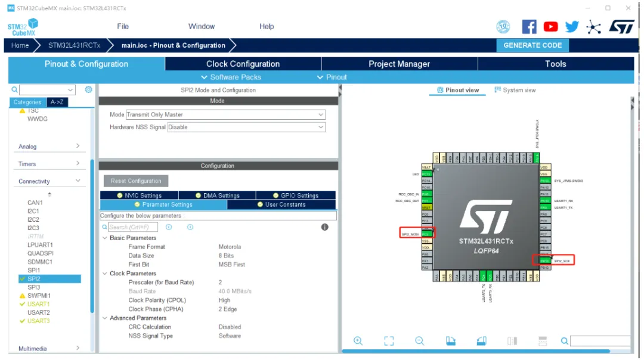Open the Facebook icon link
Image resolution: width=644 pixels, height=360 pixels.
click(529, 27)
